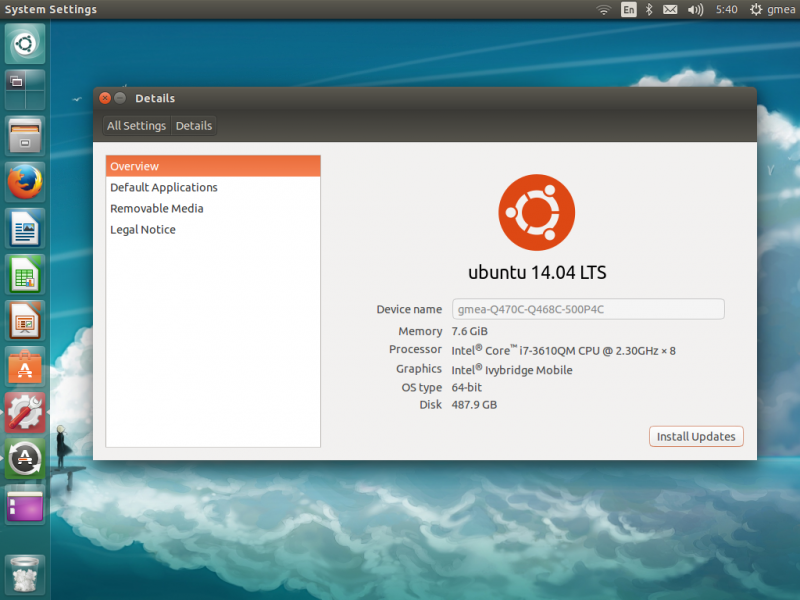This screenshot has width=800, height=600.
Task: Click the purple window app in launcher
Action: tap(25, 505)
